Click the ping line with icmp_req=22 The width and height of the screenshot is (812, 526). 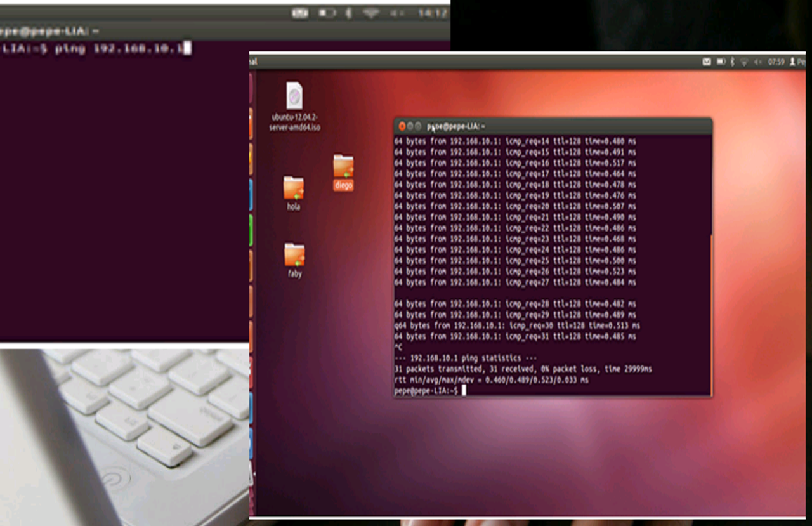515,228
